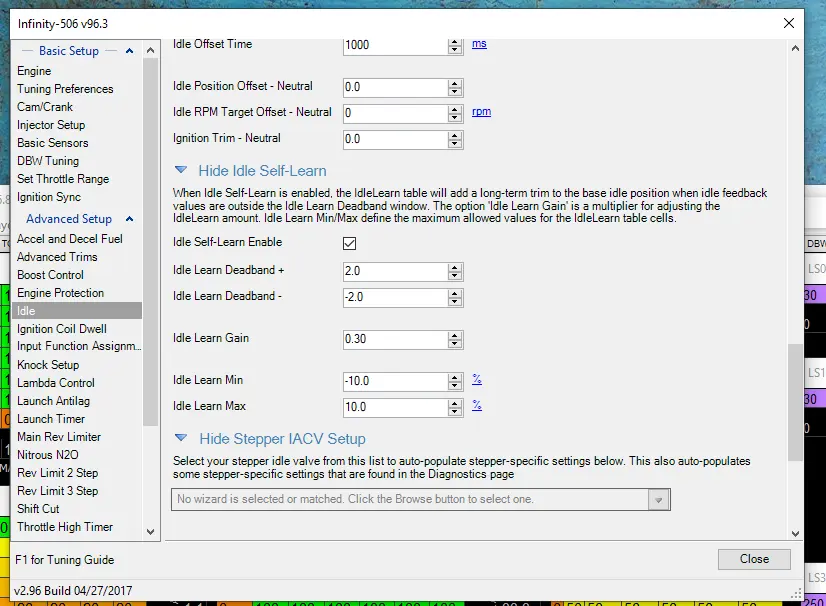
Task: Click the Close button
Action: [754, 559]
